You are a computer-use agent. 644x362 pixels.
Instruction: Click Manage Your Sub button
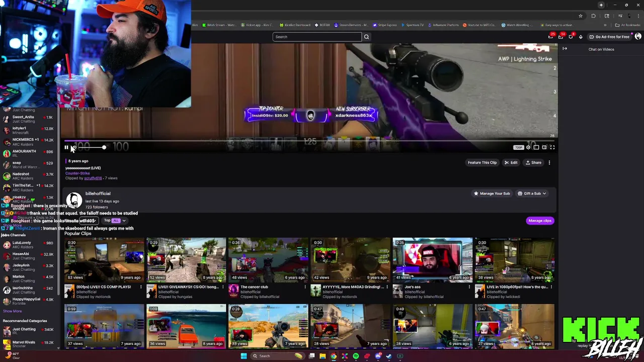[x=492, y=194]
